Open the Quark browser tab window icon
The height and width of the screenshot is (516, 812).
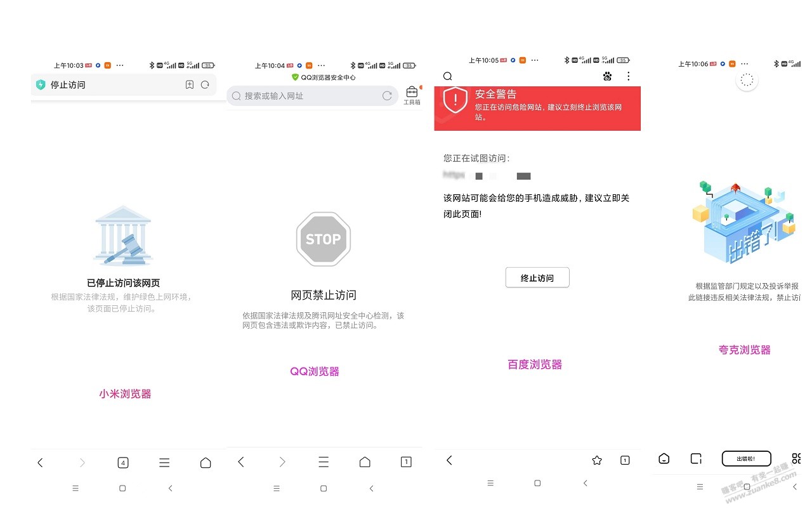coord(696,458)
